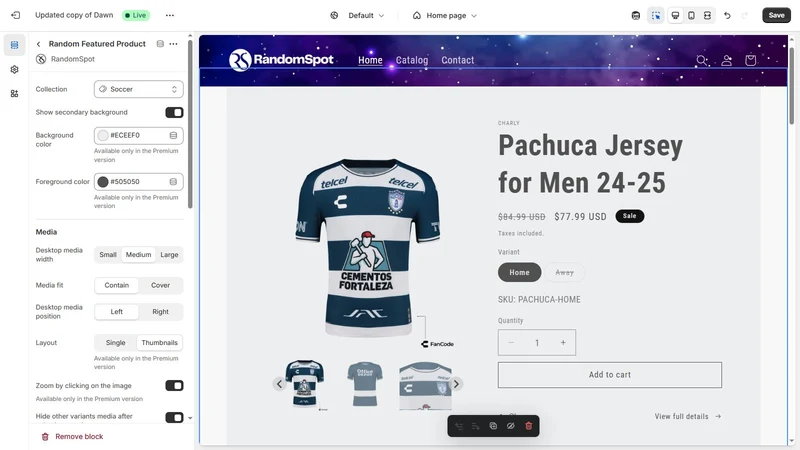Set Layout to Single
Viewport: 800px width, 450px height.
point(115,343)
